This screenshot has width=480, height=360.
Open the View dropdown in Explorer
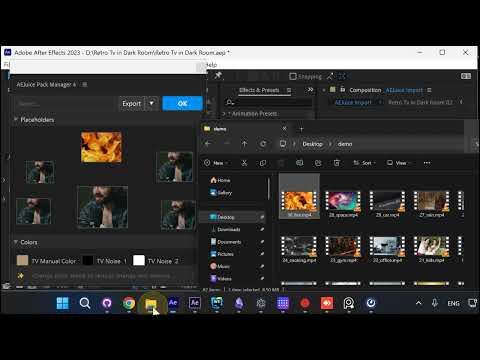coord(399,163)
